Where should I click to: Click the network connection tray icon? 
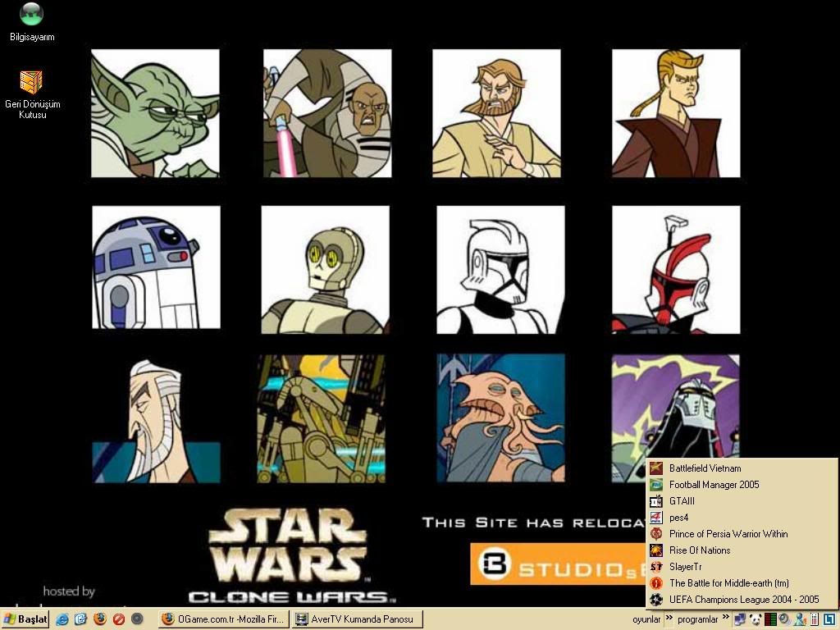[740, 619]
